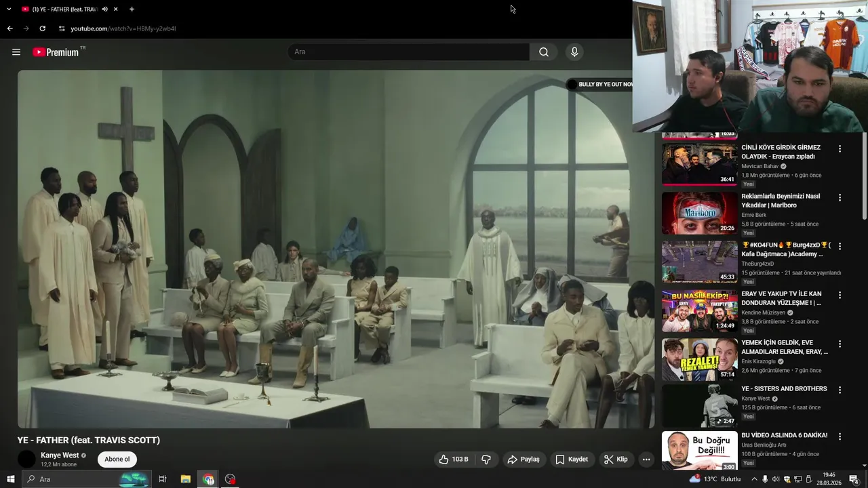
Task: Open options menu for SISTERS AND BROTHERS
Action: click(840, 390)
